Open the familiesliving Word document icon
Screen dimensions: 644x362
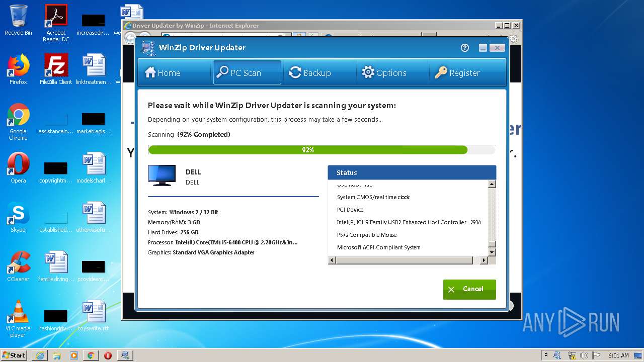pyautogui.click(x=56, y=266)
